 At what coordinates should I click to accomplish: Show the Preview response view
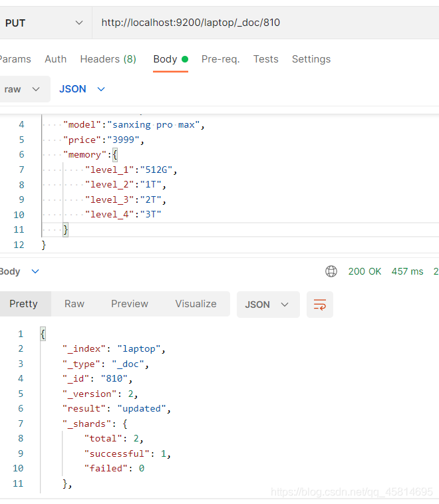point(130,304)
